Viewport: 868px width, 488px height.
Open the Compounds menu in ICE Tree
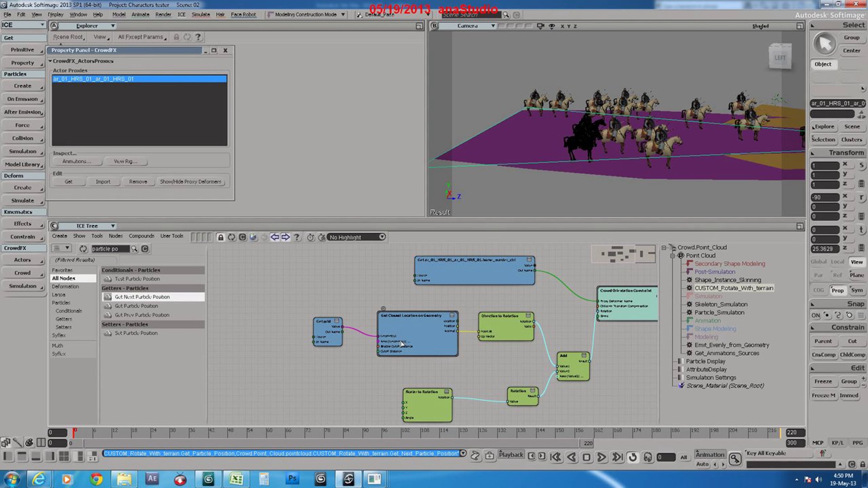[x=141, y=236]
